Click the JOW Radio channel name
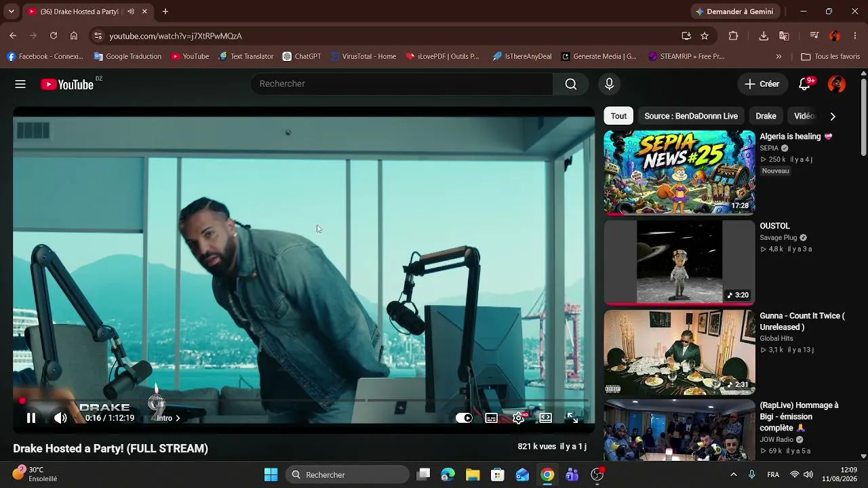 tap(776, 439)
